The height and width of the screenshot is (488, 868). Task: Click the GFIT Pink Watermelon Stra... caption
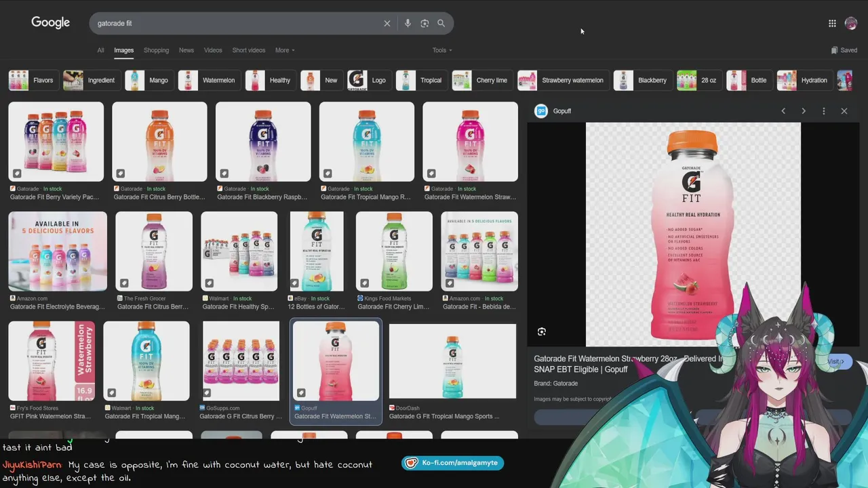(x=50, y=416)
